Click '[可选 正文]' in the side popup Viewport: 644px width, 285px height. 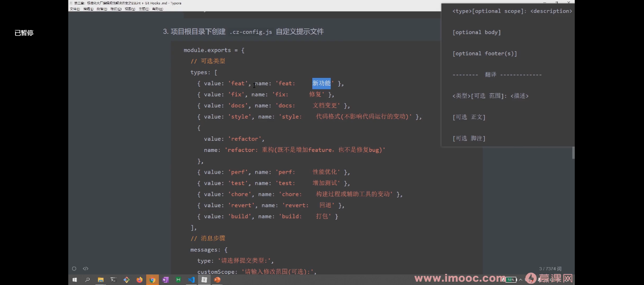coord(469,118)
